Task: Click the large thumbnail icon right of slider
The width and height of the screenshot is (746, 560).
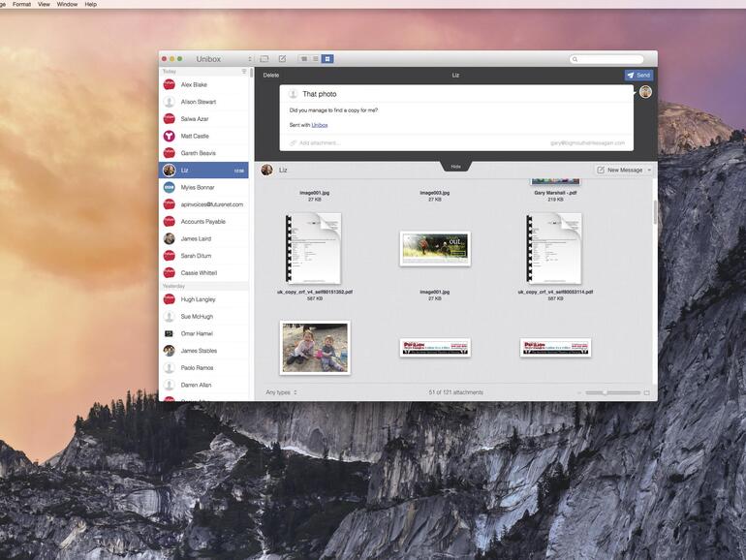Action: (646, 392)
